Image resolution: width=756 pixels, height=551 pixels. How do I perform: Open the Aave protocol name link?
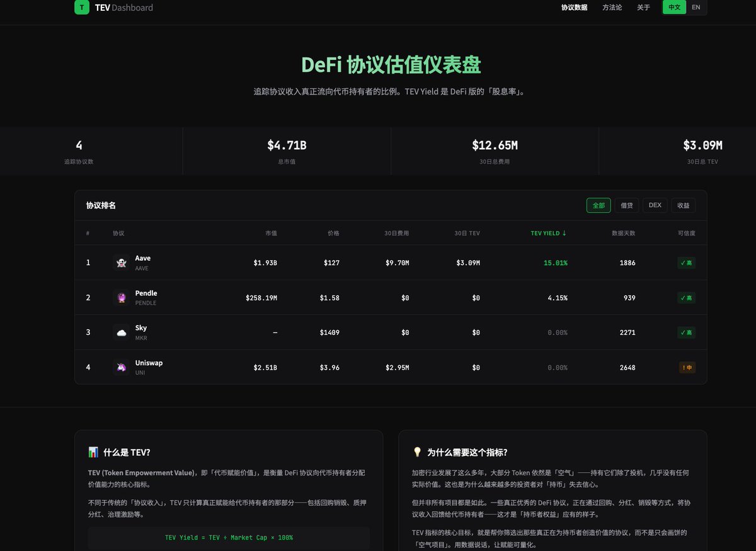[x=142, y=258]
